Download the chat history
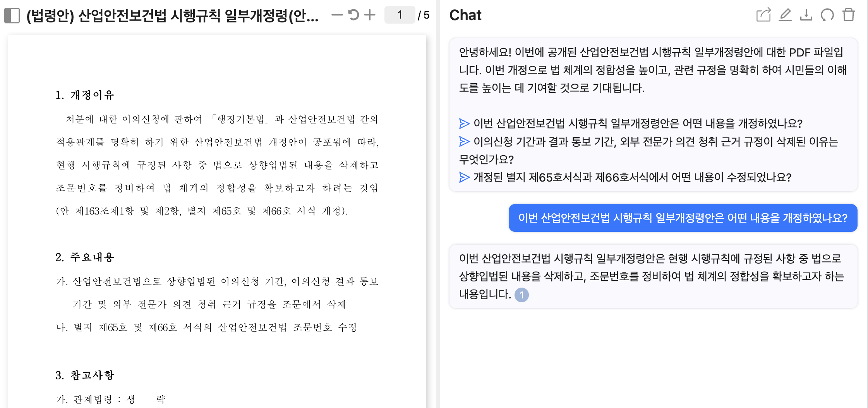868x408 pixels. (806, 16)
